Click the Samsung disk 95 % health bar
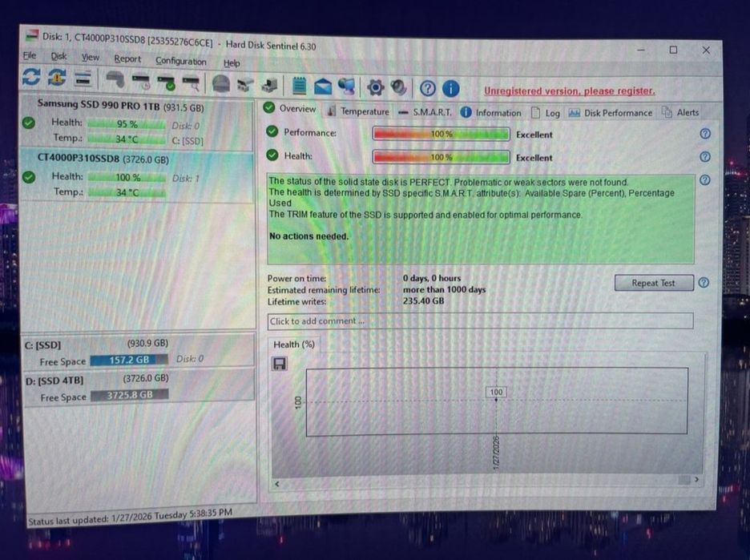This screenshot has height=560, width=750. click(127, 124)
